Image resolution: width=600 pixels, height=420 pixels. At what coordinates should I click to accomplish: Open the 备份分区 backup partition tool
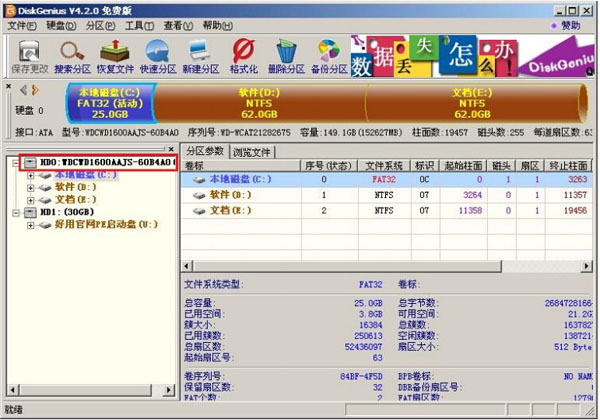(329, 57)
